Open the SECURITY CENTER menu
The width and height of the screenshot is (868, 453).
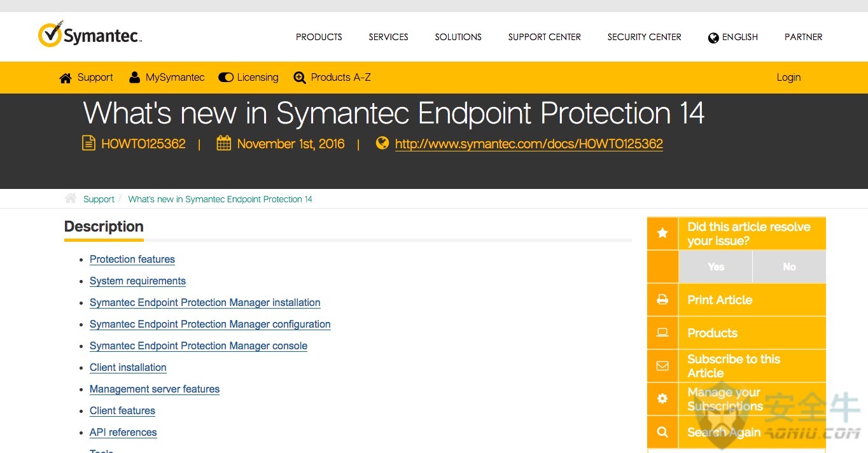(x=644, y=37)
